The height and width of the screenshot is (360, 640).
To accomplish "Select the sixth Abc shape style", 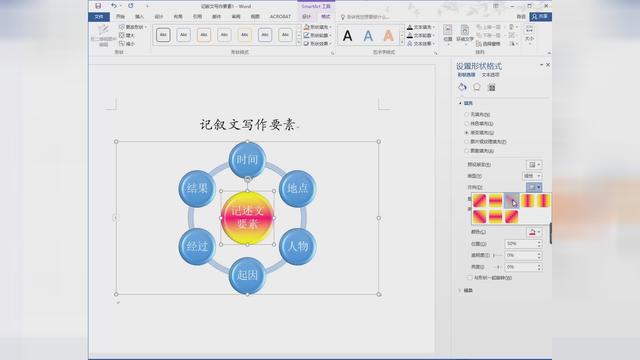I will tap(265, 35).
